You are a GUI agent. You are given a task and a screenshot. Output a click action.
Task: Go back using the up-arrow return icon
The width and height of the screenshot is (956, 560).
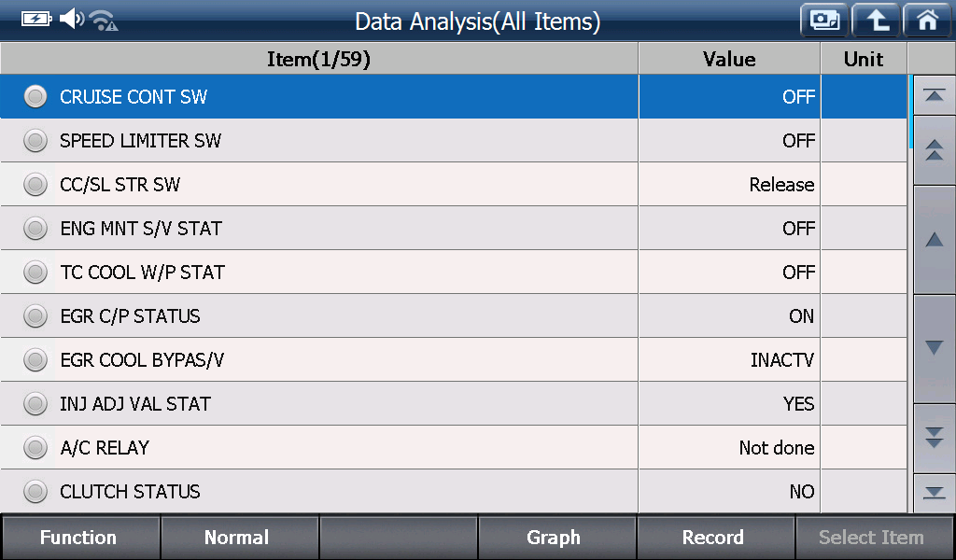click(x=876, y=21)
